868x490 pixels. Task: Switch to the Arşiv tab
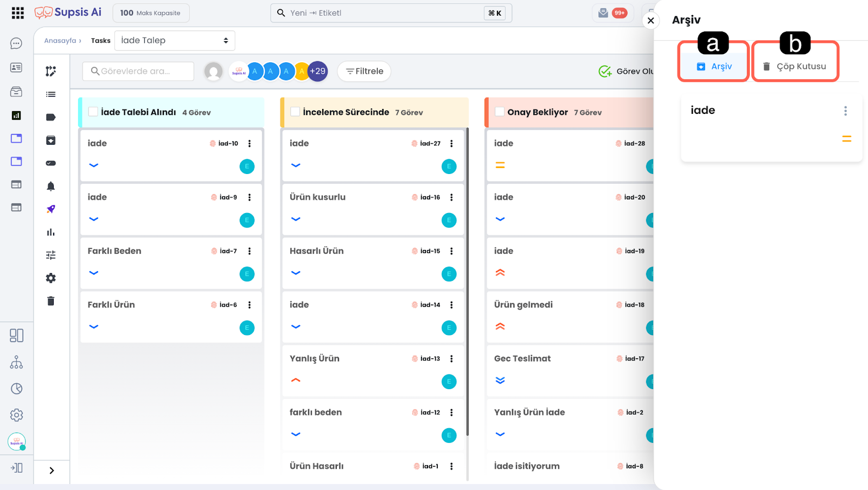coord(714,66)
